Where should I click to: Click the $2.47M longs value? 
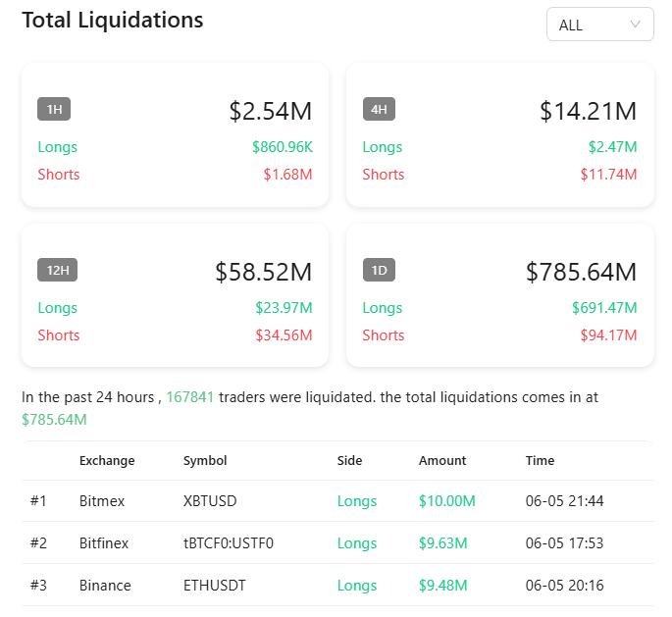(613, 147)
